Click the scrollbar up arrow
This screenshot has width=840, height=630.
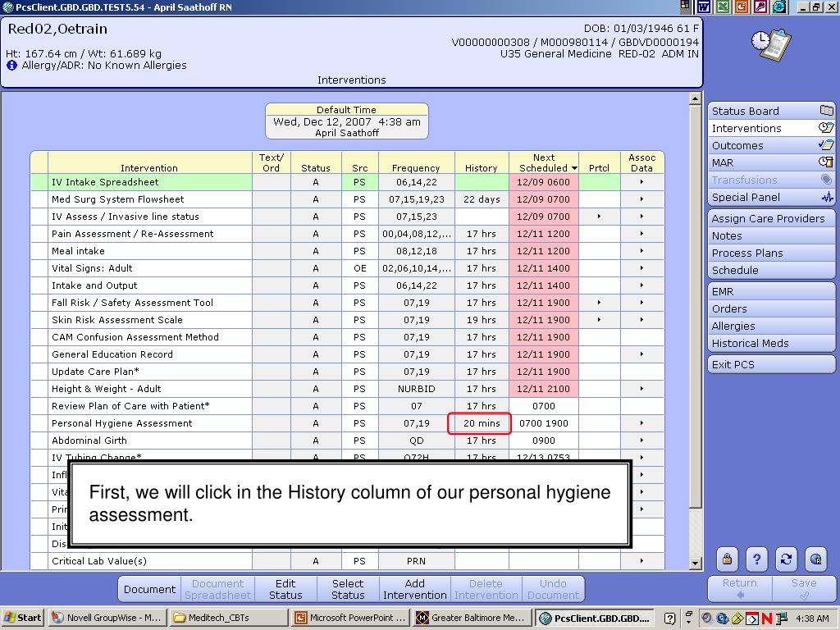coord(696,98)
